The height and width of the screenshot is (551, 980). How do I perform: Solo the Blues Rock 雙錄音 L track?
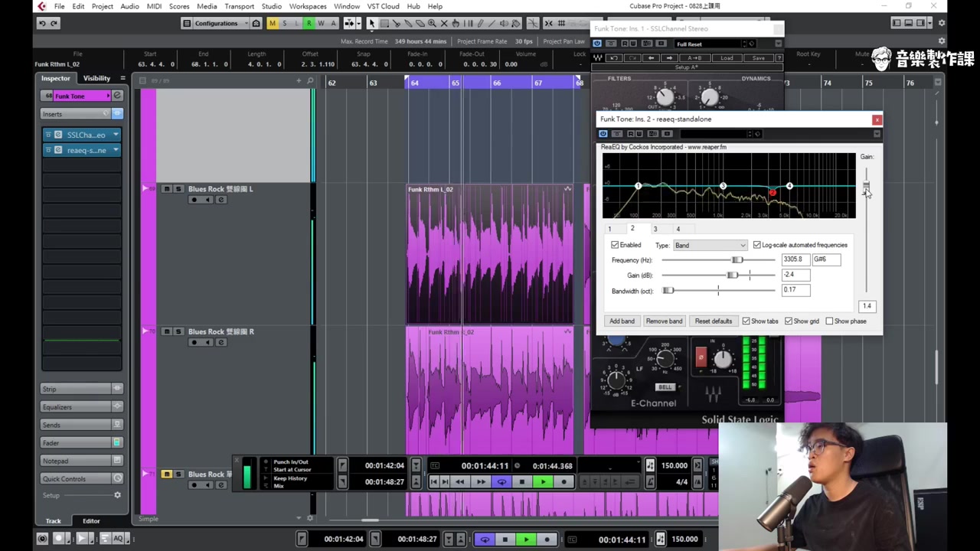click(x=178, y=189)
